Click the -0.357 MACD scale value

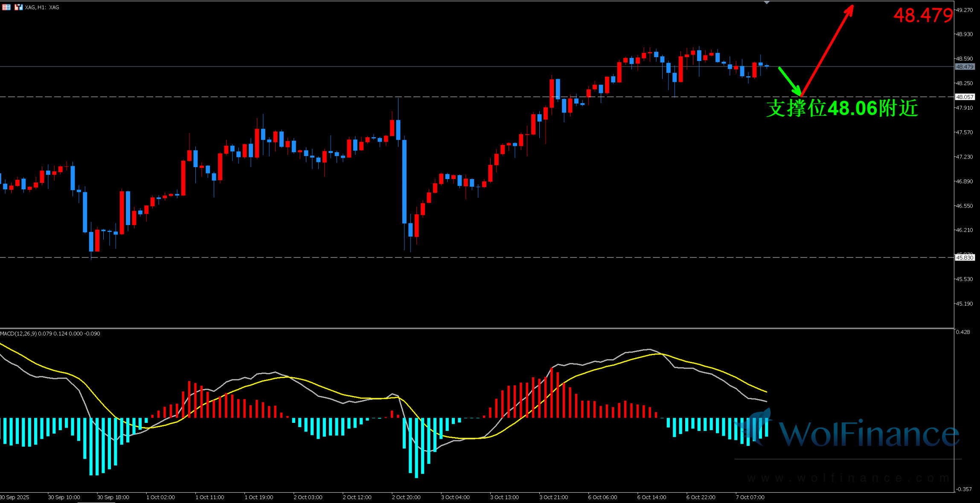pos(964,489)
